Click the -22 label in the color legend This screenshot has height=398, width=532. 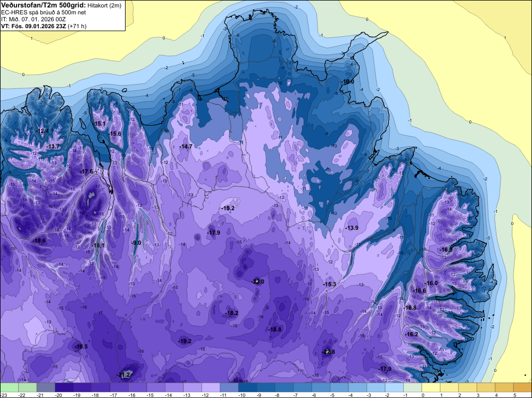22,395
